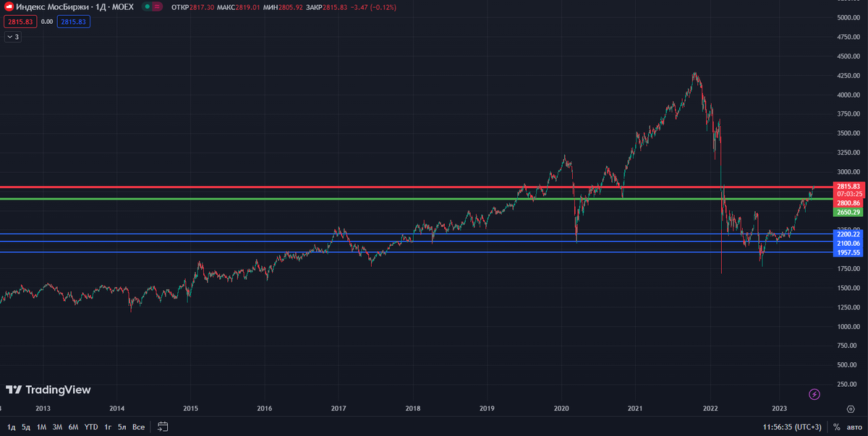Select the 5д time range
The width and height of the screenshot is (868, 436).
pyautogui.click(x=26, y=427)
